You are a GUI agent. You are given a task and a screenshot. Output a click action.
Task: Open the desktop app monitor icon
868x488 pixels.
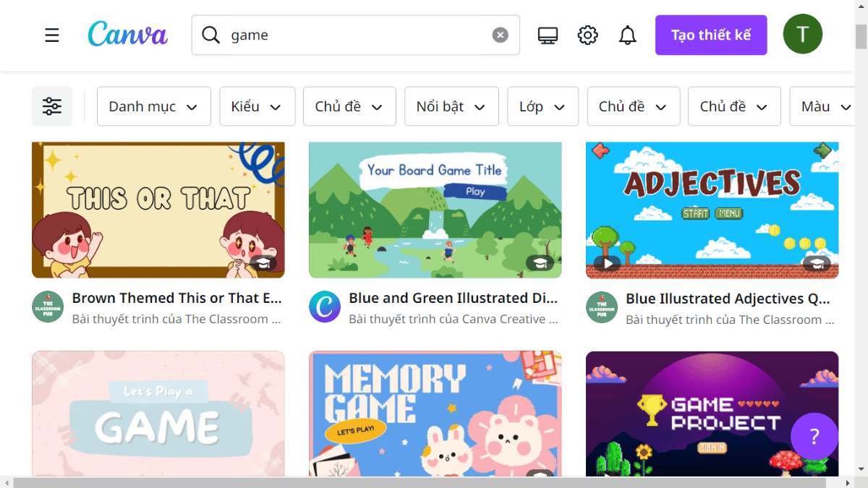(548, 35)
